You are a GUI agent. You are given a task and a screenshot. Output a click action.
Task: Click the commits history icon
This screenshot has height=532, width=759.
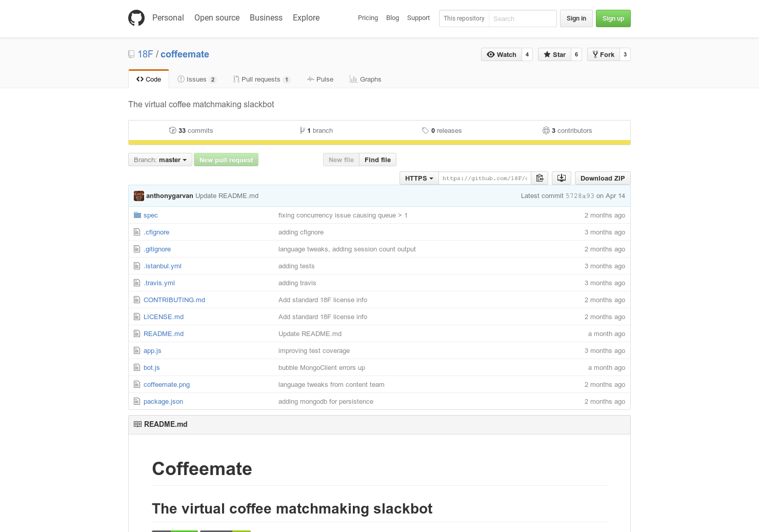[x=173, y=130]
